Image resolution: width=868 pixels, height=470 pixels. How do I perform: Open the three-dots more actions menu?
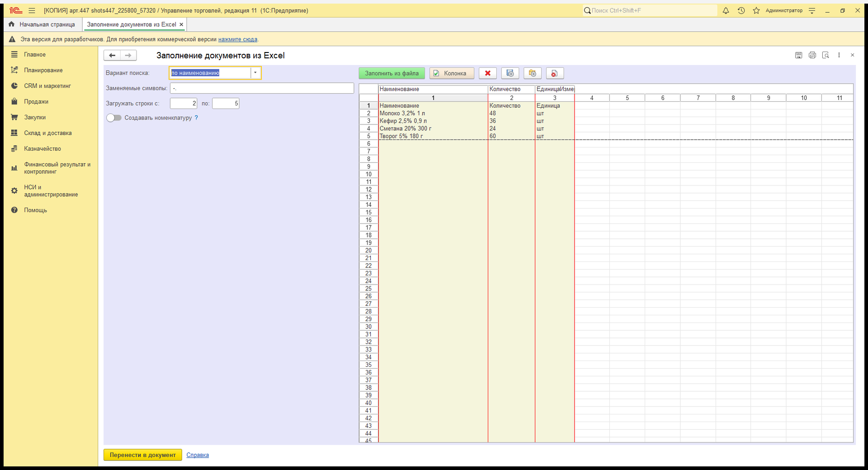click(x=839, y=55)
